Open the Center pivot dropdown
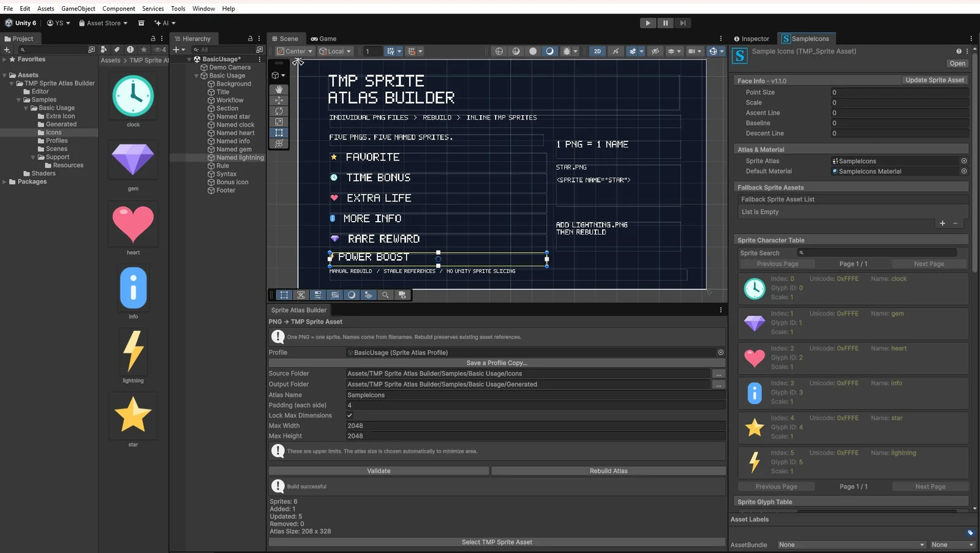980x553 pixels. point(295,51)
